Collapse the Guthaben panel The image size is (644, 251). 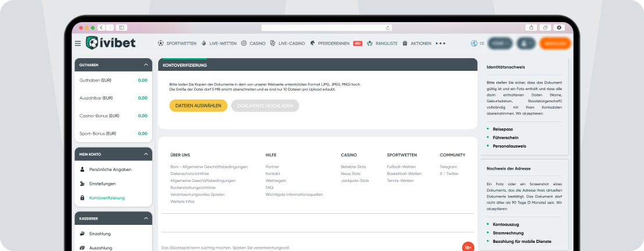[146, 65]
